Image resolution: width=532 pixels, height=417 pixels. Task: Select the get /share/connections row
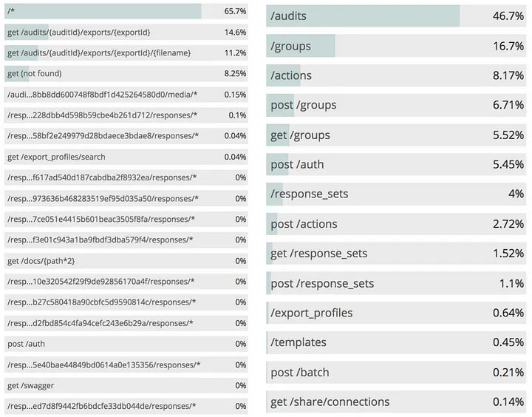pyautogui.click(x=396, y=401)
